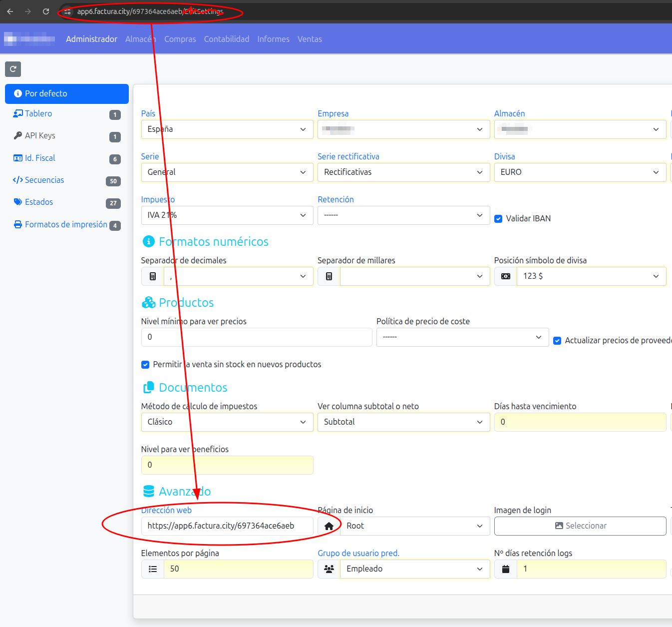Select API Keys in the sidebar

[39, 135]
